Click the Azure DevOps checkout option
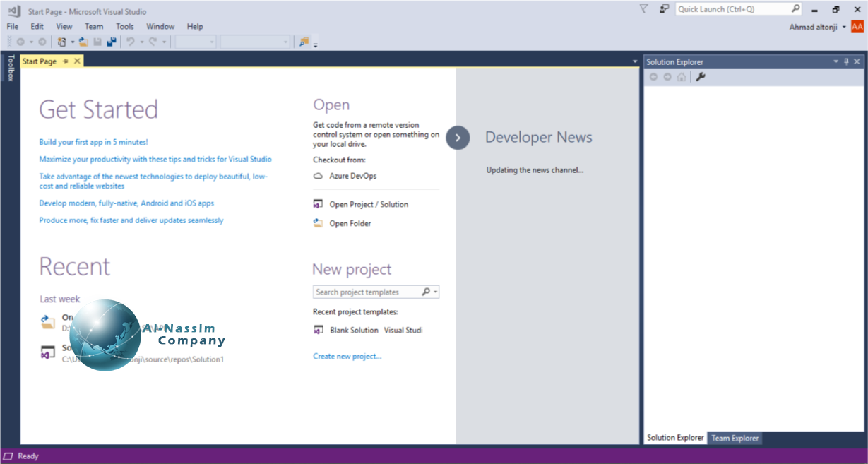Image resolution: width=868 pixels, height=464 pixels. [345, 176]
